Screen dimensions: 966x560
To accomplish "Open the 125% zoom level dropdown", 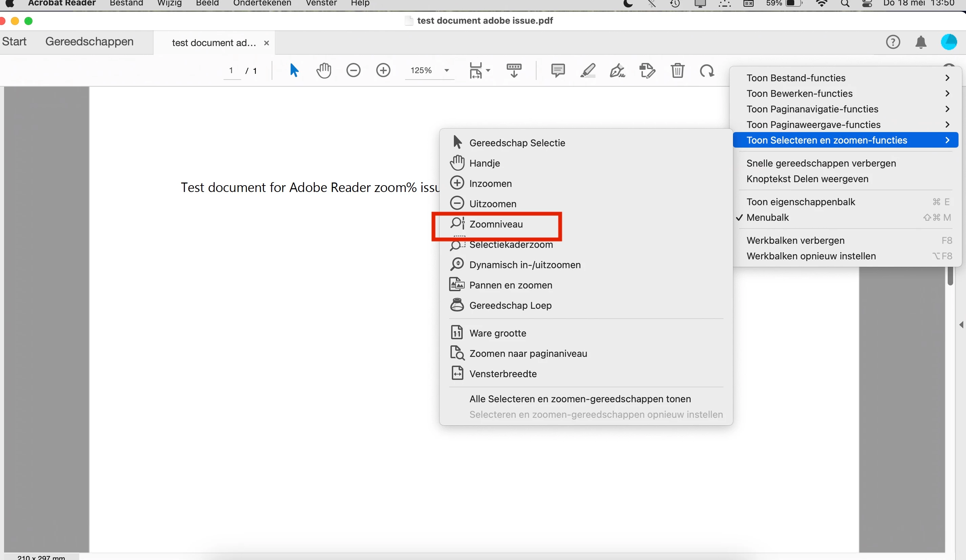I will pyautogui.click(x=446, y=70).
